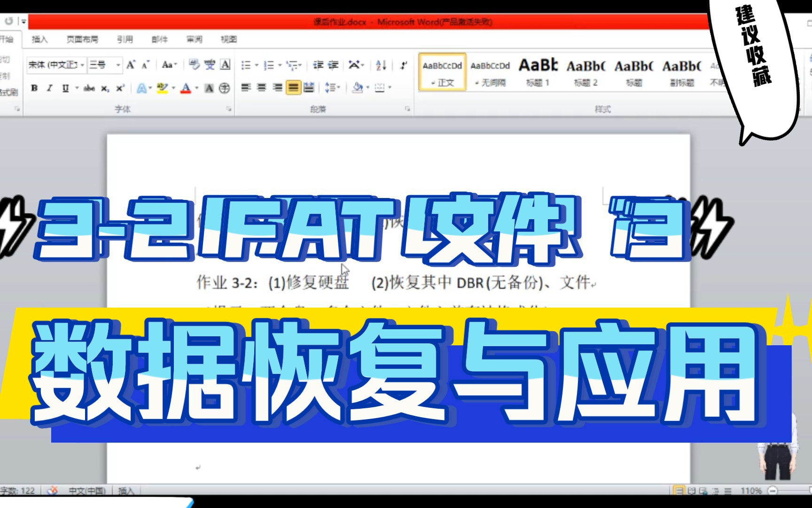Image resolution: width=812 pixels, height=508 pixels.
Task: Apply the 标题 2 style
Action: point(586,72)
